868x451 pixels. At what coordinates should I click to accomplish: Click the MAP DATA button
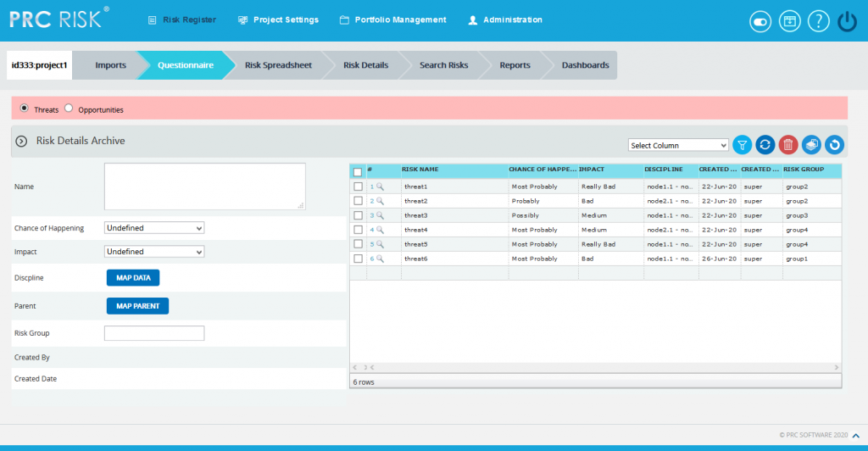133,278
